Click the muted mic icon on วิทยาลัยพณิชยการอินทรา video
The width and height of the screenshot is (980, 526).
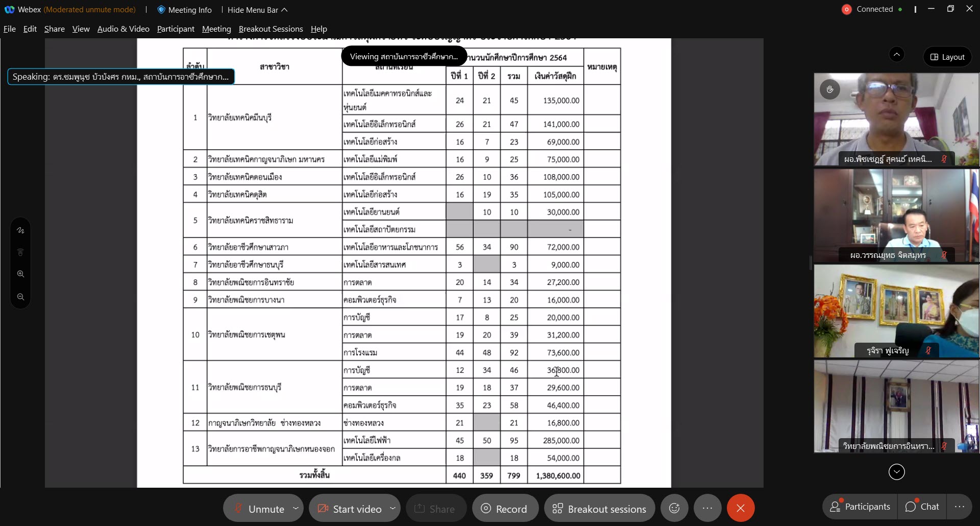coord(944,446)
